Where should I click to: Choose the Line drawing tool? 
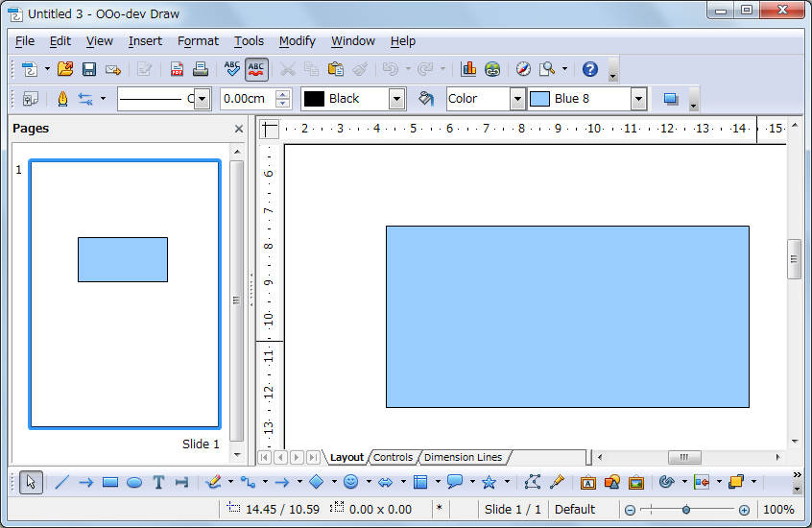point(61,483)
